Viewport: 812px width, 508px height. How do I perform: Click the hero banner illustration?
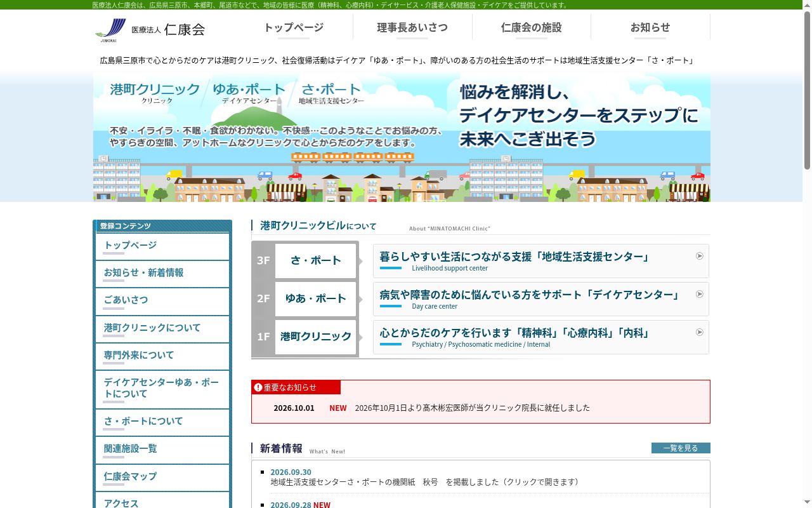pyautogui.click(x=402, y=137)
